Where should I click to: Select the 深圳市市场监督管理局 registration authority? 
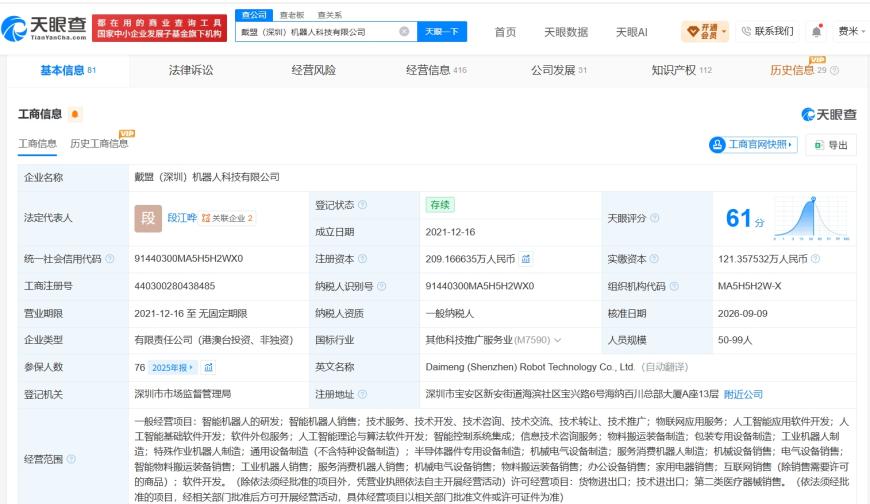pos(183,394)
